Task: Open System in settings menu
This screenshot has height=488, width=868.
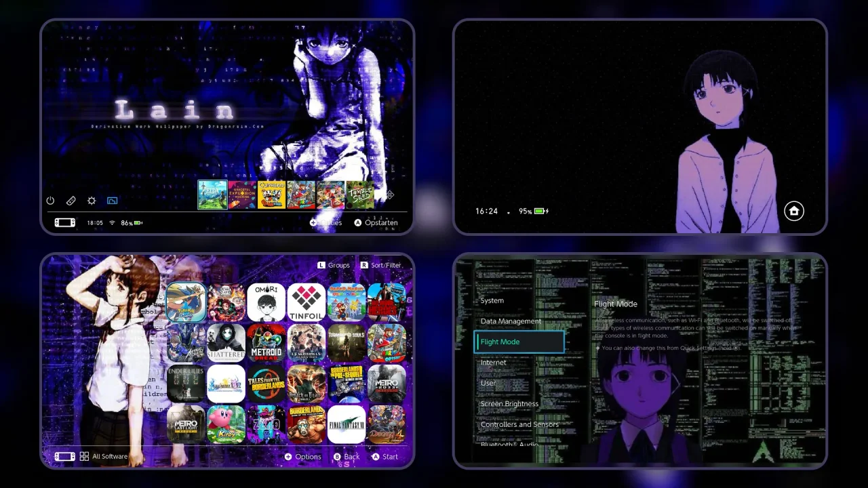Action: (492, 300)
